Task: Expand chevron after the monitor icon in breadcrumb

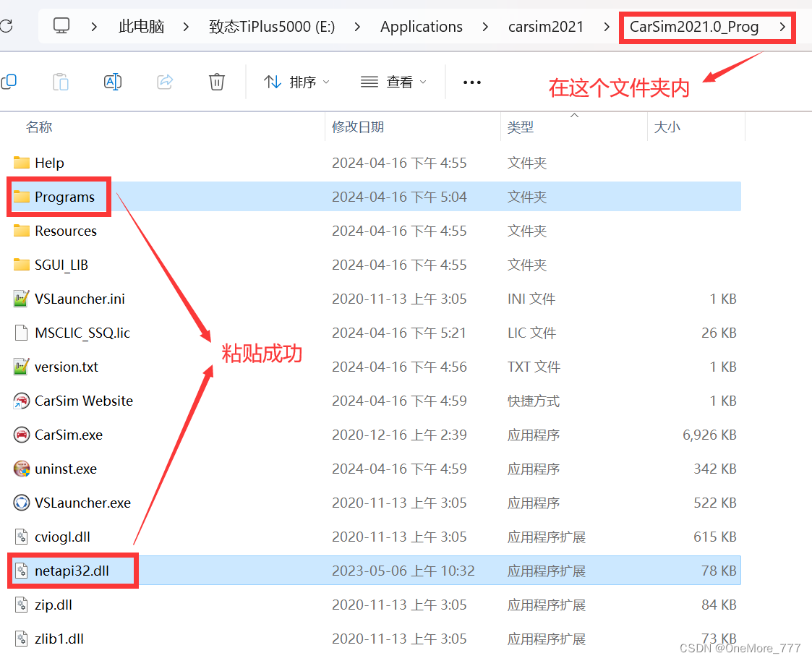Action: [94, 27]
